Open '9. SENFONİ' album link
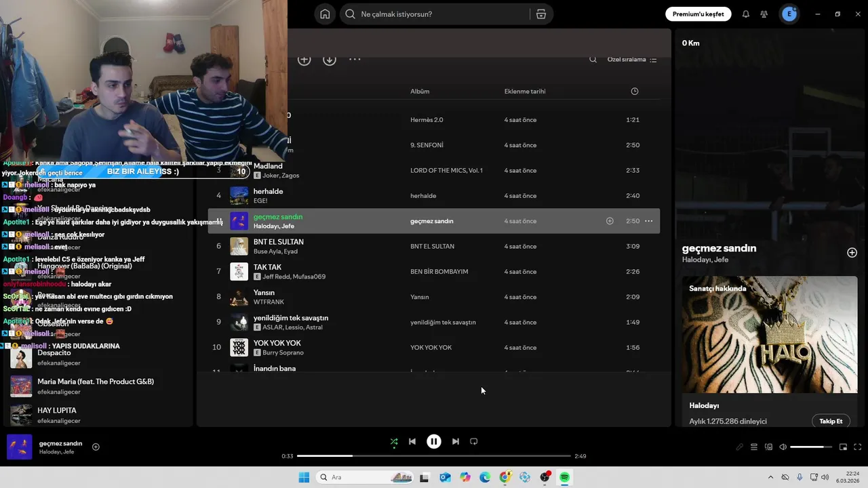Screen dimensions: 868x488 [427, 145]
